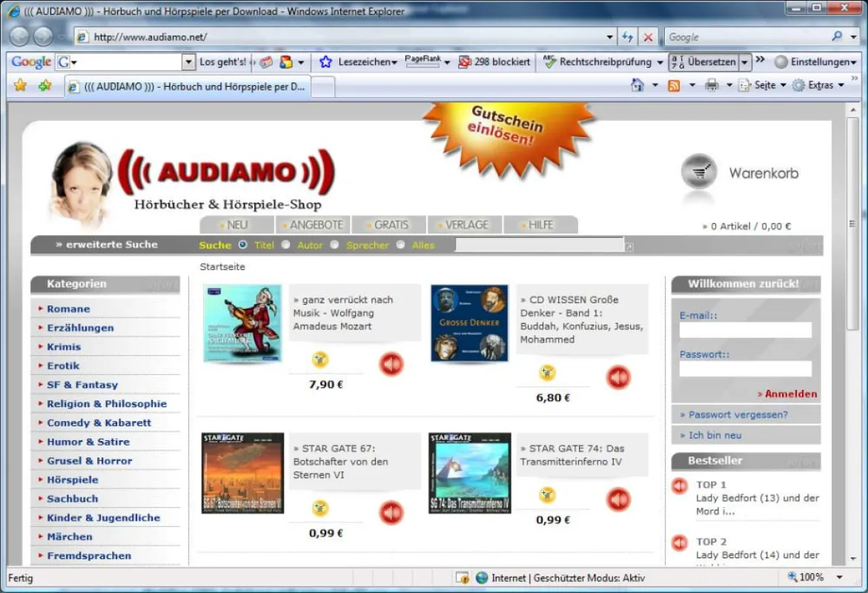Click the Passwort input field
868x593 pixels.
pos(745,368)
